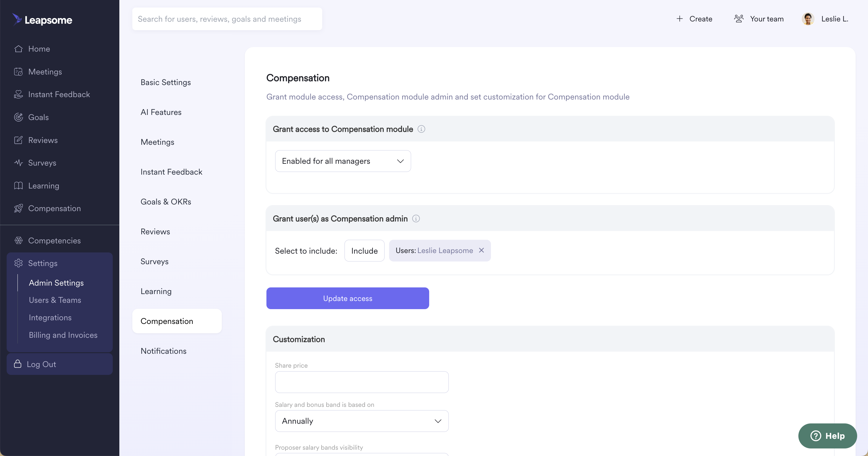
Task: Open Admin Settings submenu item
Action: coord(56,283)
